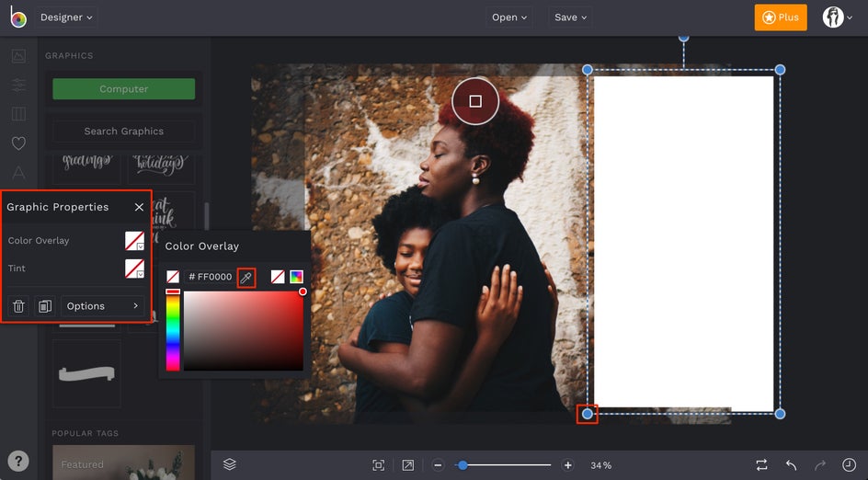Open the help question mark button
The height and width of the screenshot is (480, 868).
coord(18,461)
